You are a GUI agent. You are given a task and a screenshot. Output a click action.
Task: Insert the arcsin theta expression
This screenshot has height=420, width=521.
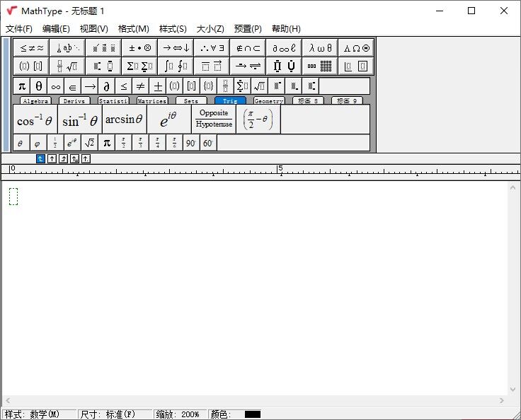coord(124,120)
